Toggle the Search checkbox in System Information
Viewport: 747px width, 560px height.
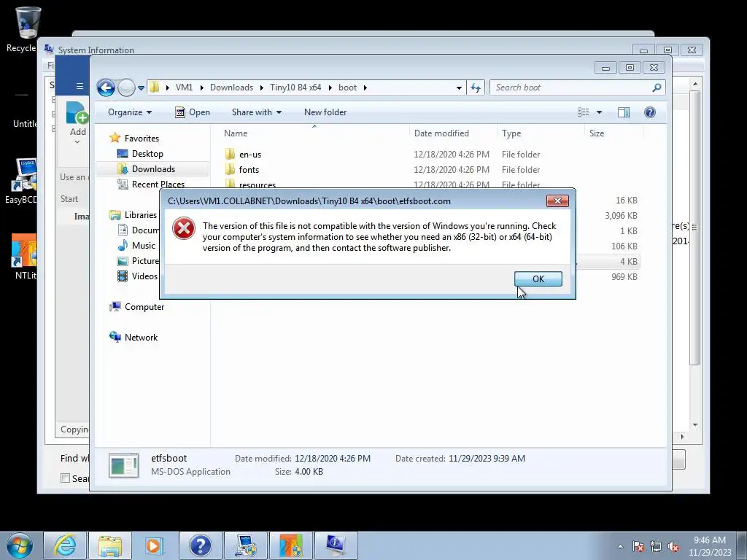click(x=65, y=478)
